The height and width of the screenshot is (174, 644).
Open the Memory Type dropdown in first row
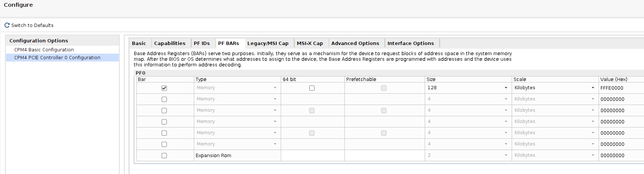237,88
